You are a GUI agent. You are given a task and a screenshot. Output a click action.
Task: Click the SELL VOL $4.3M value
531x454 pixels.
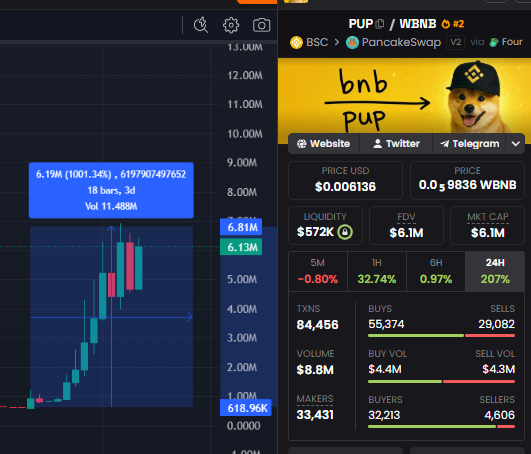pos(498,369)
